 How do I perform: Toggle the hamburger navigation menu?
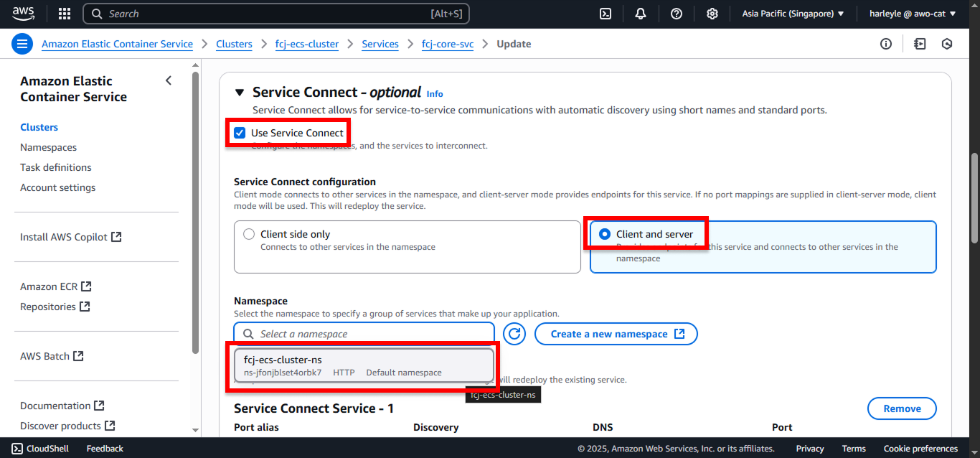(x=22, y=44)
